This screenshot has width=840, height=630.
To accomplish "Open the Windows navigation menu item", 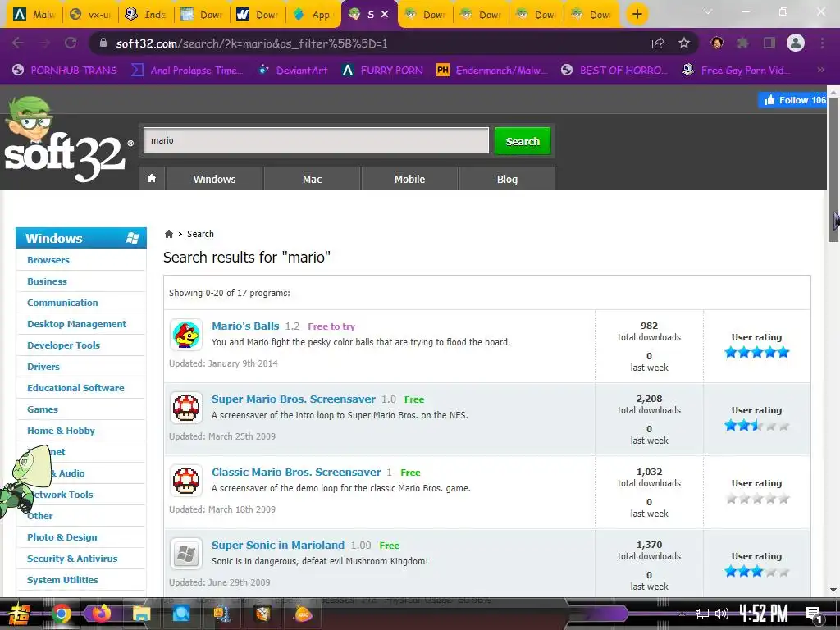I will [214, 179].
